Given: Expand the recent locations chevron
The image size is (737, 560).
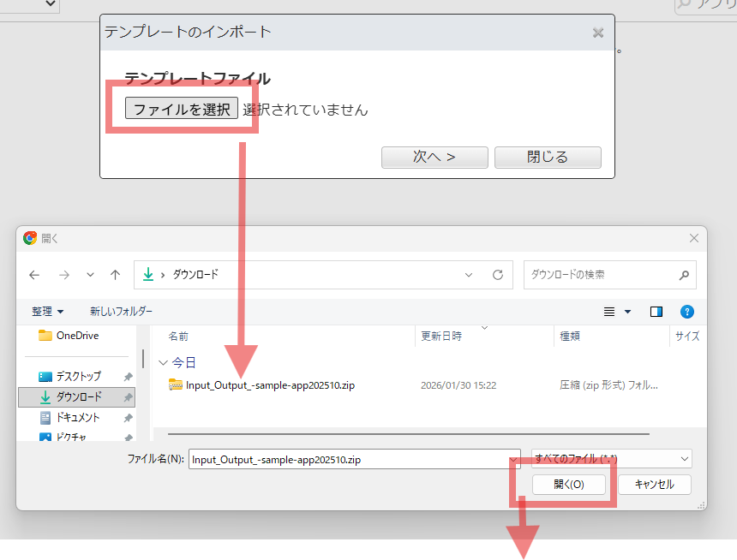Looking at the screenshot, I should click(x=90, y=275).
